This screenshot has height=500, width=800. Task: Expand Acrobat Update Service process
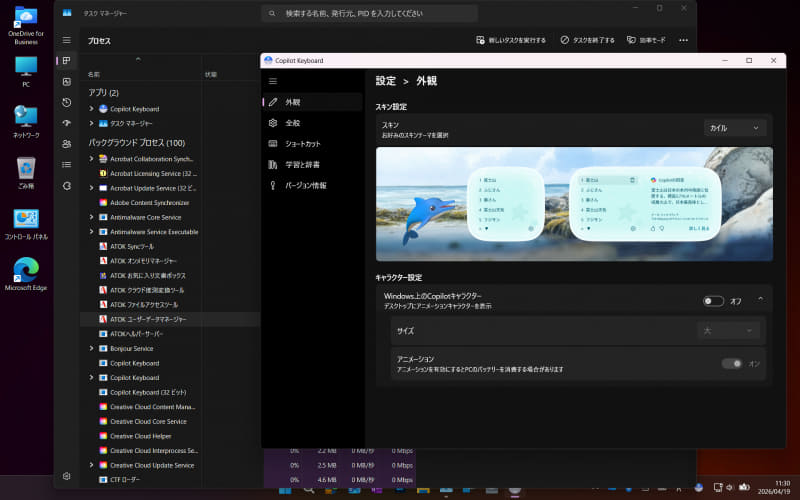click(91, 188)
